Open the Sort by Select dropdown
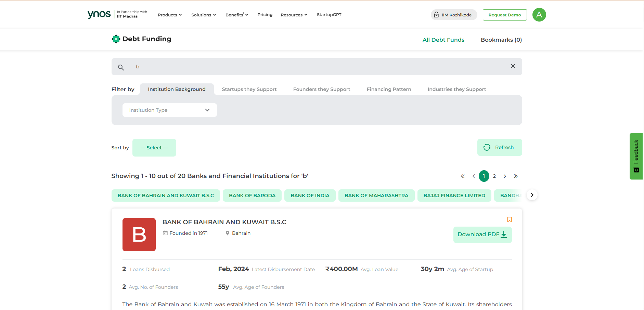The image size is (644, 310). click(154, 148)
